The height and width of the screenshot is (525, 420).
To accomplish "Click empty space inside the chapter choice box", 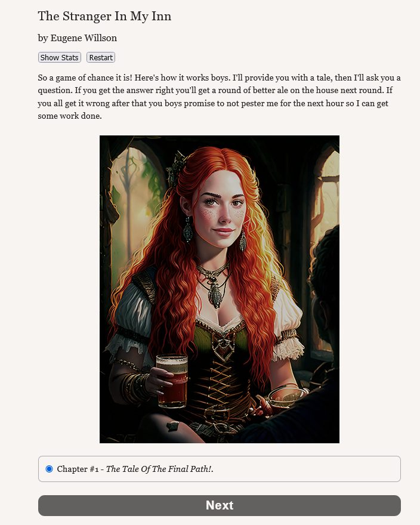I will pos(301,469).
